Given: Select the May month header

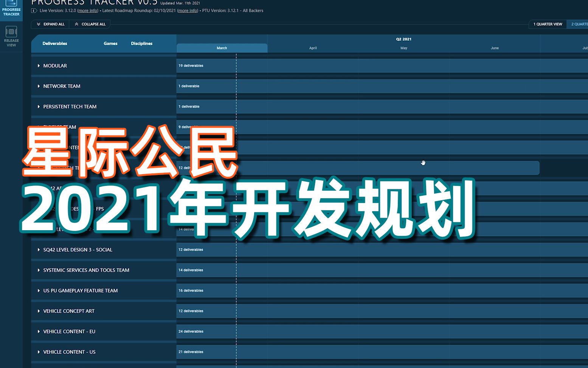Looking at the screenshot, I should pyautogui.click(x=404, y=48).
